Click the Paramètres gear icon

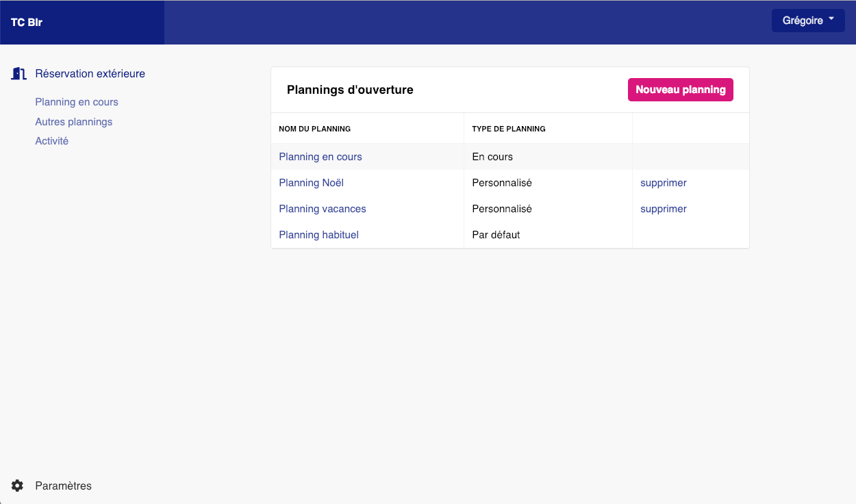point(18,486)
